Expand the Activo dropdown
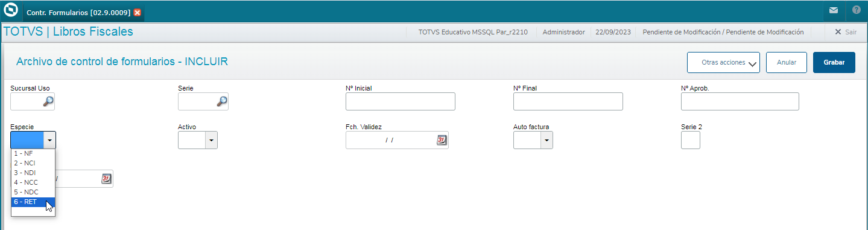Screen dimensions: 868x230 211,140
